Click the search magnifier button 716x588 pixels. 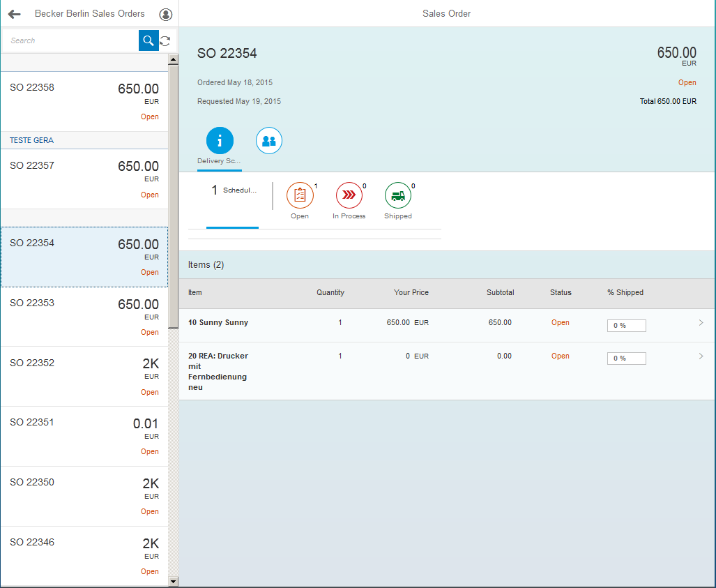(148, 40)
